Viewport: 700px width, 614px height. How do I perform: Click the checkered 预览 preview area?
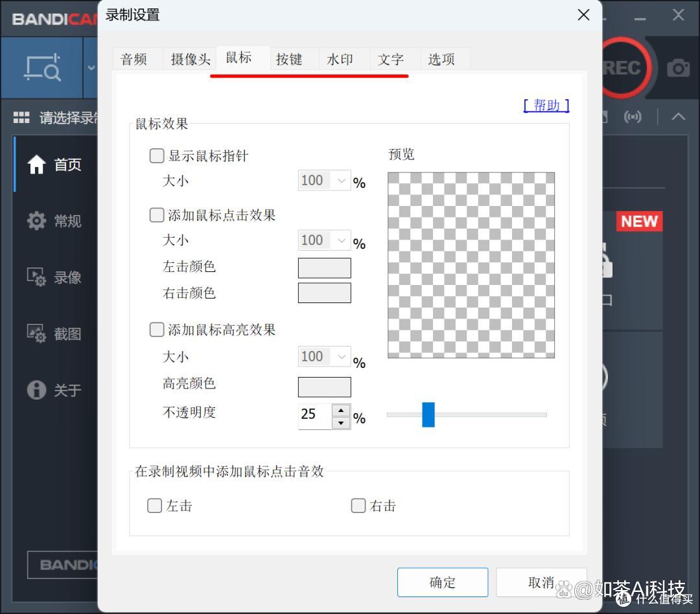(x=471, y=265)
